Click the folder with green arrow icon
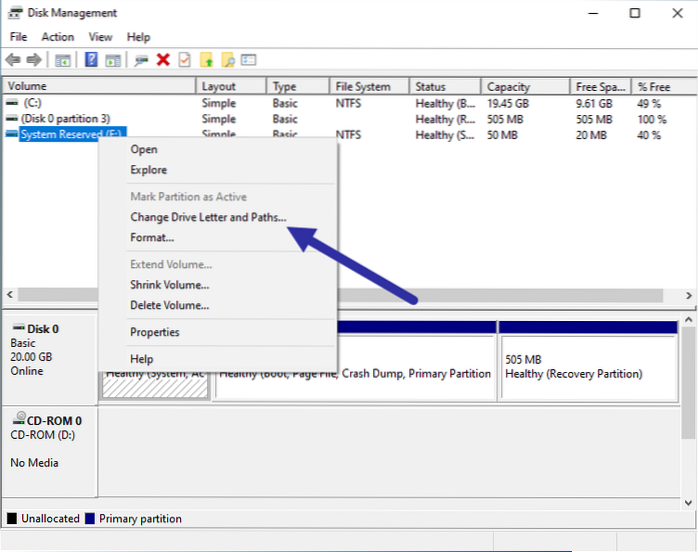This screenshot has width=698, height=552. click(x=207, y=60)
